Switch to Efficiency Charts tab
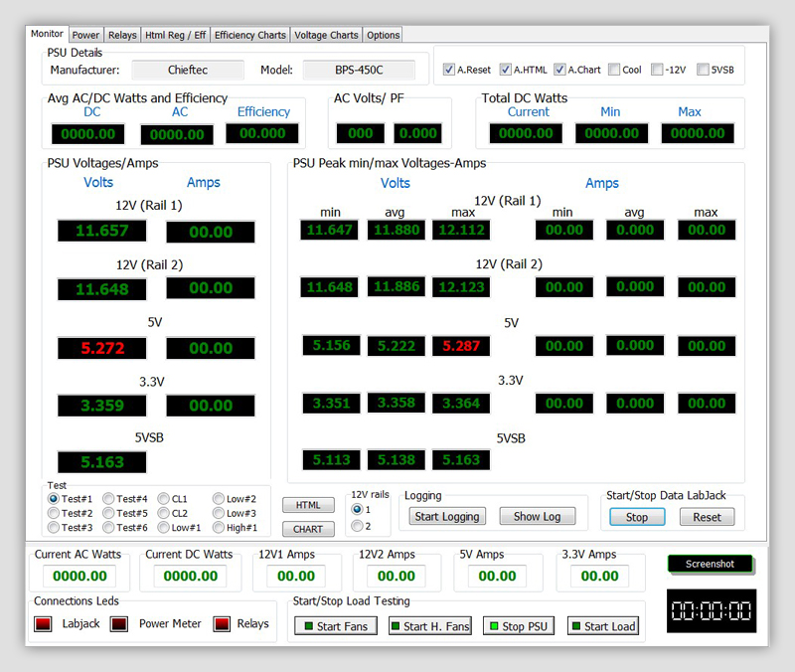Viewport: 795px width, 672px height. 250,35
